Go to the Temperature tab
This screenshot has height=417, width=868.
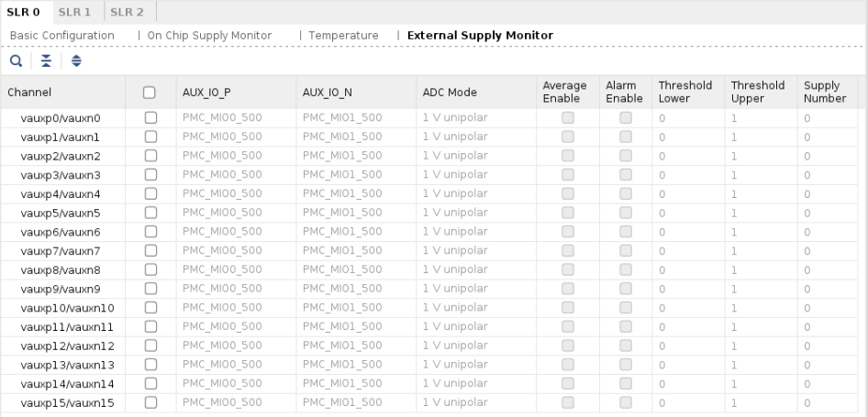click(x=343, y=36)
